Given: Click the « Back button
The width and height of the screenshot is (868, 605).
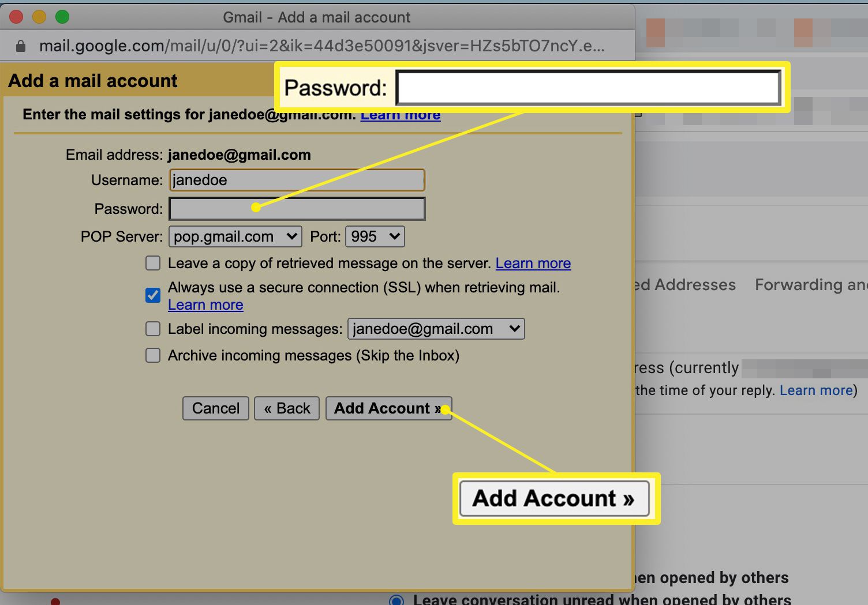Looking at the screenshot, I should (287, 408).
